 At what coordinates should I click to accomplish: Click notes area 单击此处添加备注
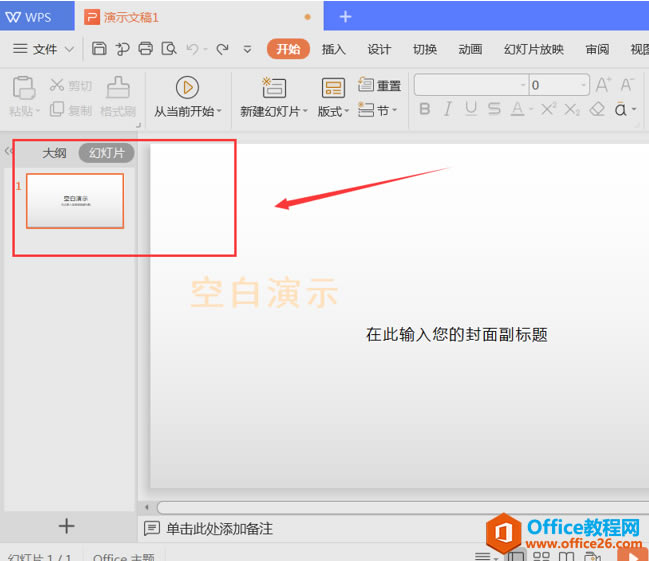tap(219, 529)
